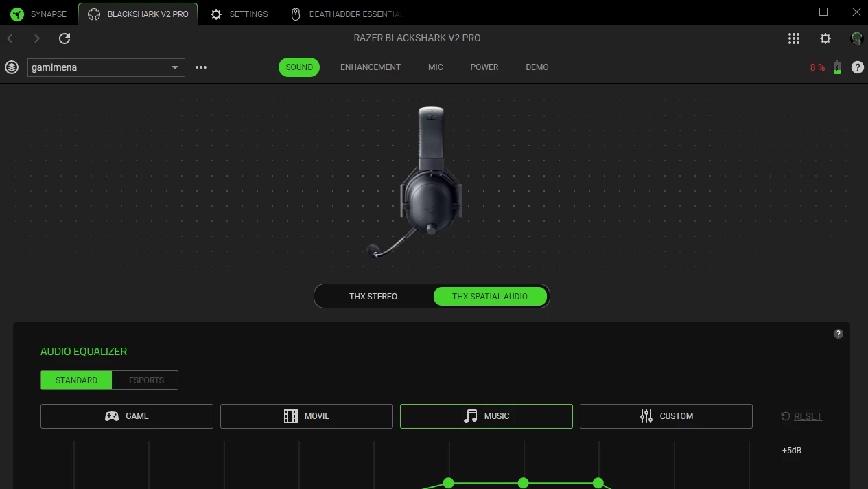Choose the MOVIE equalizer preset
The width and height of the screenshot is (868, 489).
pyautogui.click(x=307, y=416)
